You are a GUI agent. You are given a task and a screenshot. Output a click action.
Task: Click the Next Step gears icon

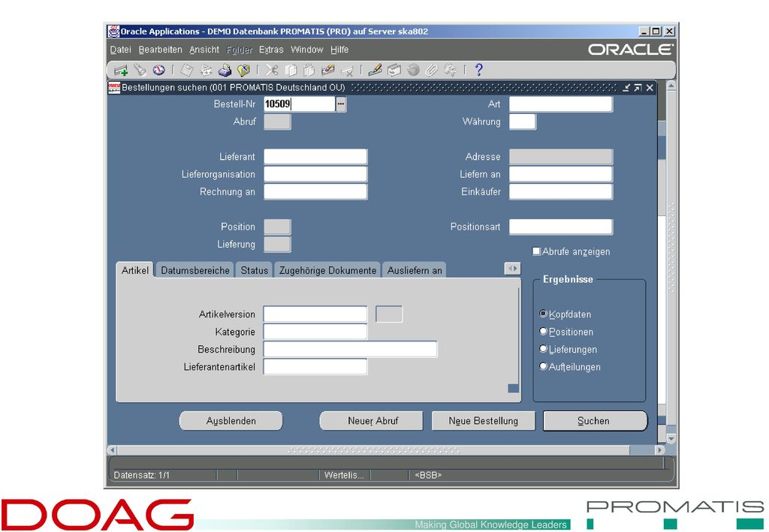(x=206, y=71)
